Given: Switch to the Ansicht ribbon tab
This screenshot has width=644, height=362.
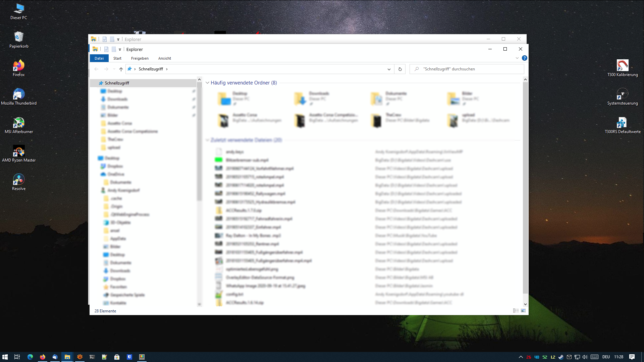Looking at the screenshot, I should click(164, 58).
